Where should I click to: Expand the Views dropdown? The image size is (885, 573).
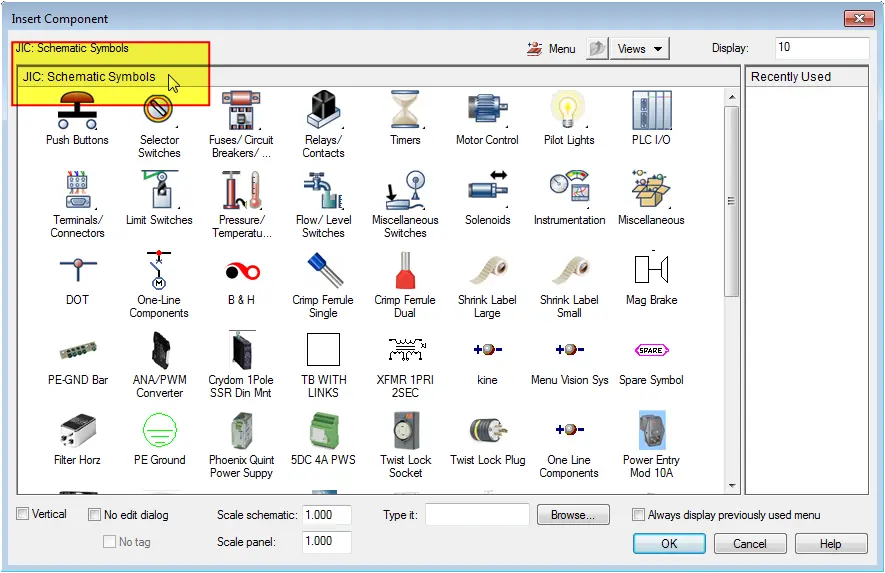click(x=640, y=49)
